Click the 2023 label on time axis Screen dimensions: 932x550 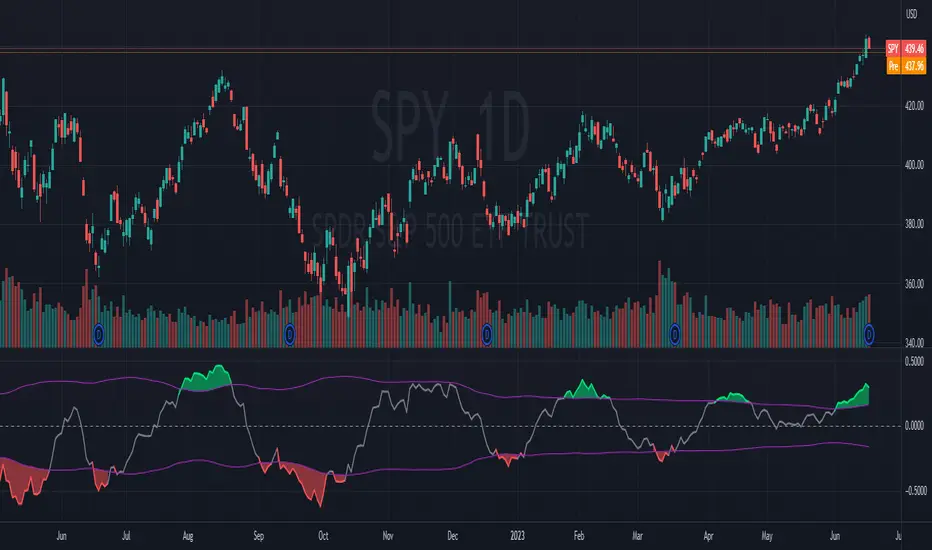click(x=518, y=536)
